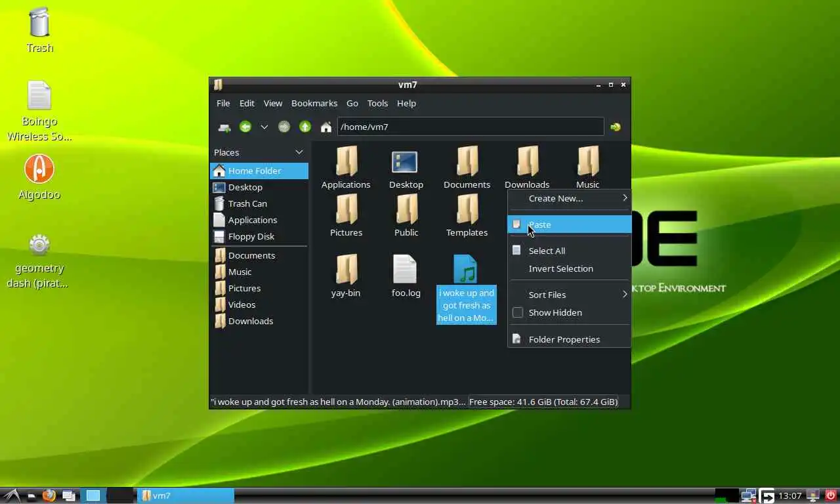Select the foo.log text file

coord(406,276)
